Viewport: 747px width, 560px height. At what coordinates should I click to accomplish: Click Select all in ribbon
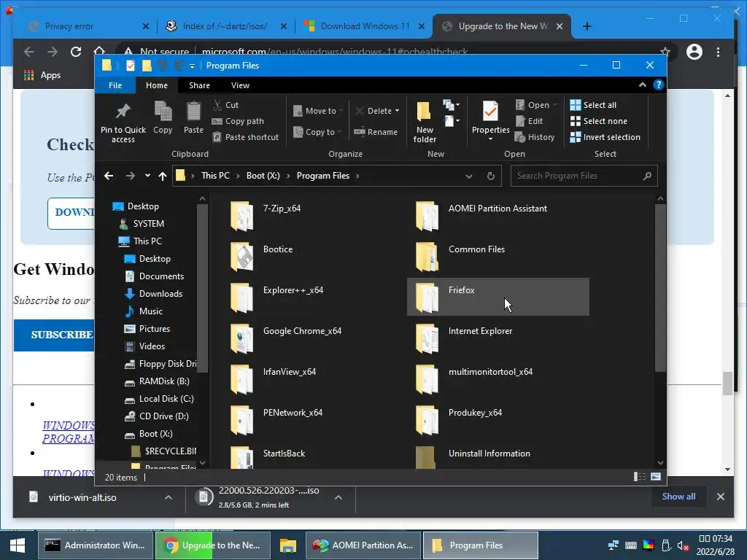tap(593, 105)
